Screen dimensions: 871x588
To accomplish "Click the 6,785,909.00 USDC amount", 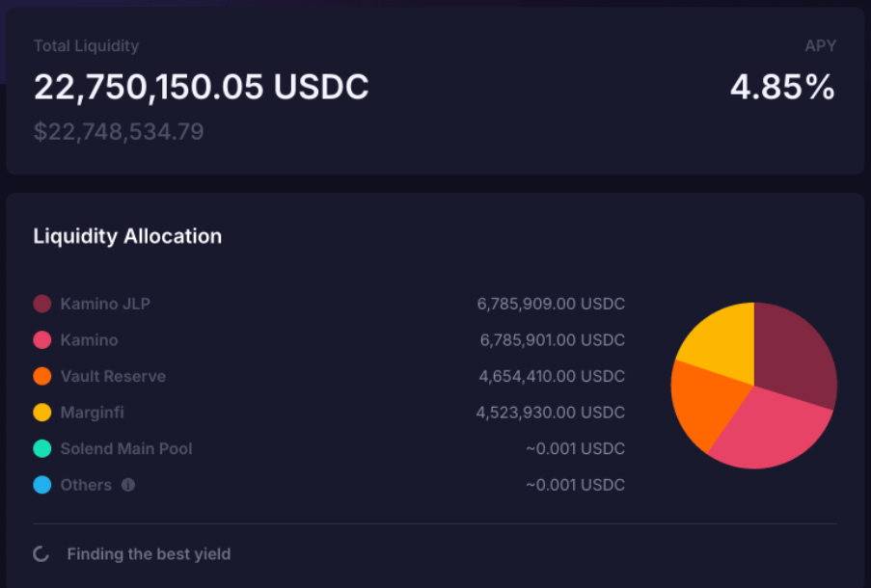I will [551, 304].
